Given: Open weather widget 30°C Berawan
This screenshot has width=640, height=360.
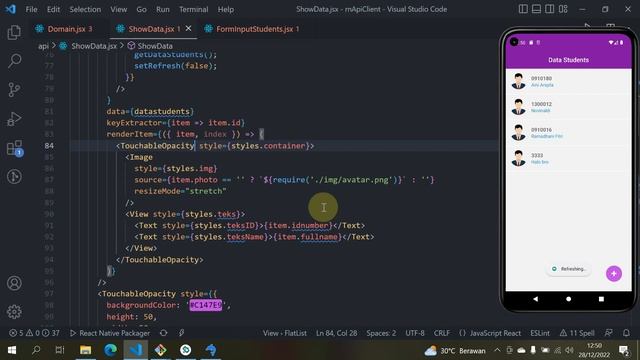Looking at the screenshot, I should tap(455, 351).
